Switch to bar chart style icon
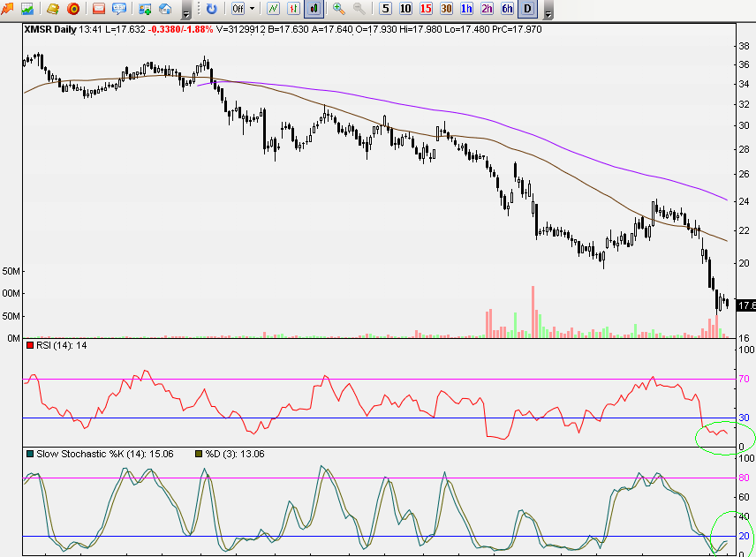This screenshot has height=557, width=756. coord(294,9)
